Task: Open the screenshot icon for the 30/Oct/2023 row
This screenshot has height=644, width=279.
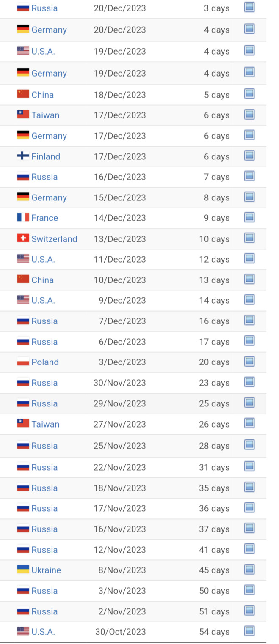Action: (249, 631)
